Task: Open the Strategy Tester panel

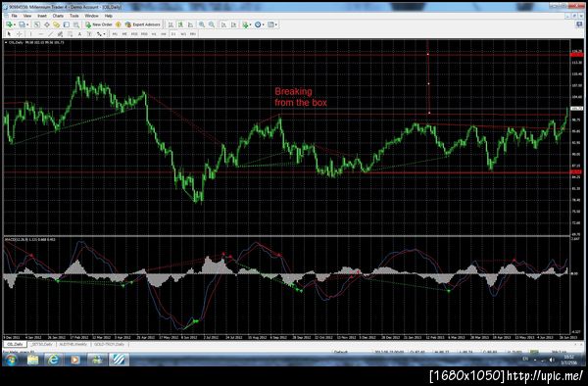Action: coord(76,24)
